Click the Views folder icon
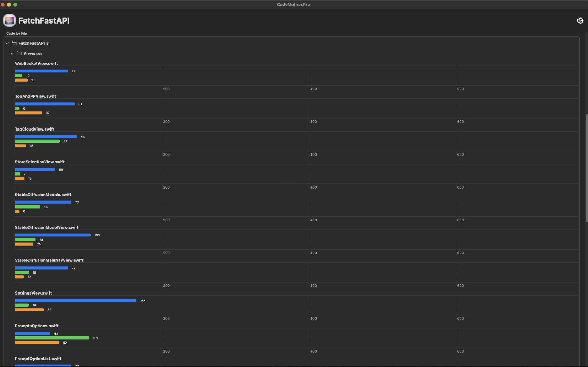The width and height of the screenshot is (588, 367). [x=19, y=53]
